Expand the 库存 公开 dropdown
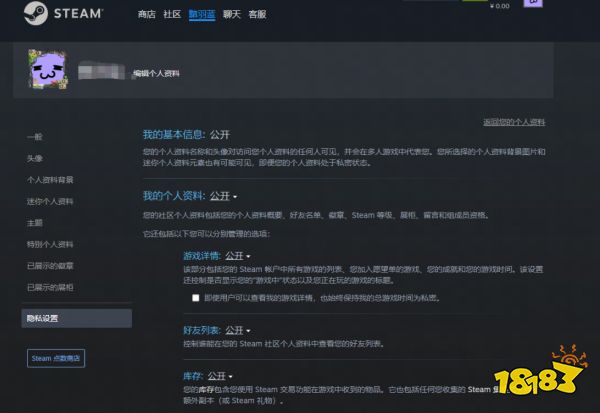This screenshot has width=600, height=413. (x=220, y=376)
